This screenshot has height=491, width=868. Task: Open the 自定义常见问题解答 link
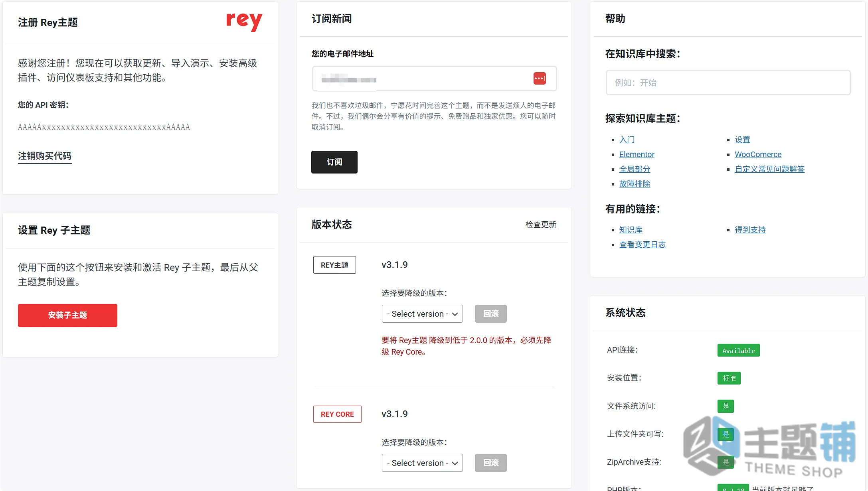coord(769,169)
